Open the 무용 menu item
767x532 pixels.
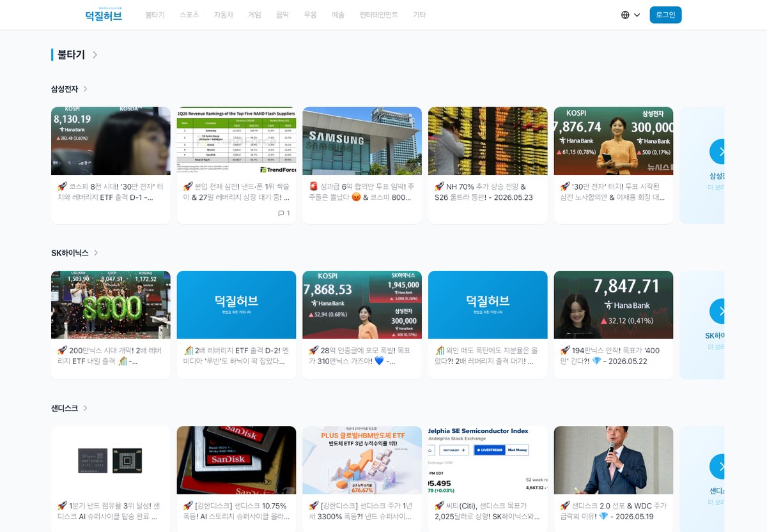[310, 15]
